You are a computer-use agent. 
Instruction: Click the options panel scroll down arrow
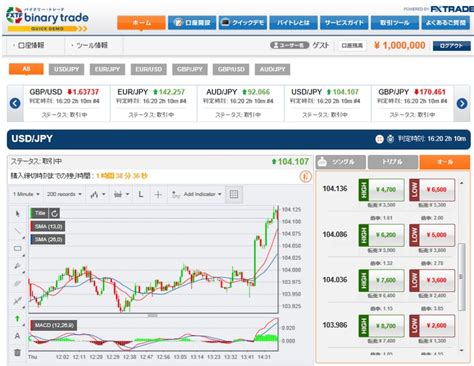click(x=462, y=350)
